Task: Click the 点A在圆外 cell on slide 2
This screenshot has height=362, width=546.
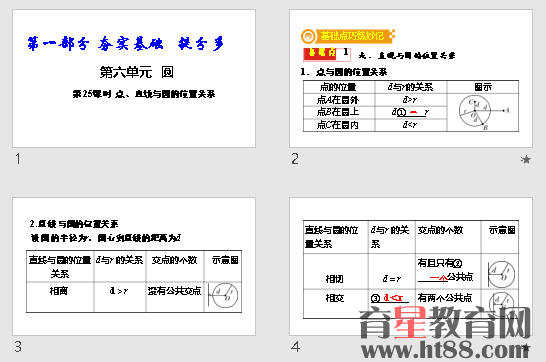Action: click(338, 100)
